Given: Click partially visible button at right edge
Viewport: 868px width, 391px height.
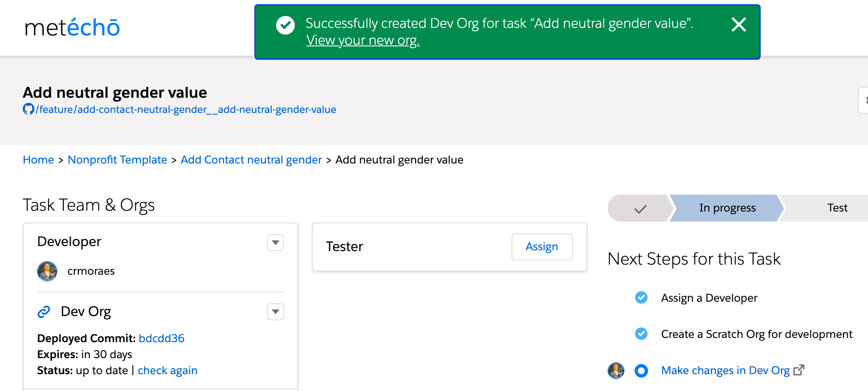Looking at the screenshot, I should coord(863,100).
